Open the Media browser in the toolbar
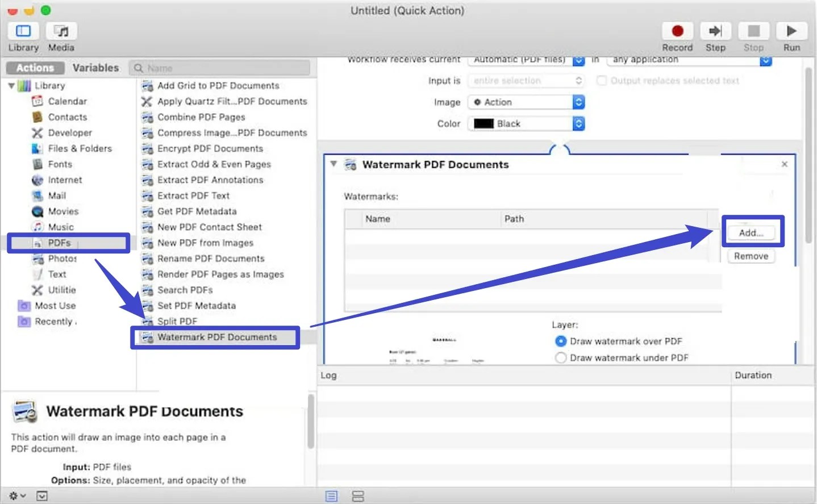 tap(61, 36)
